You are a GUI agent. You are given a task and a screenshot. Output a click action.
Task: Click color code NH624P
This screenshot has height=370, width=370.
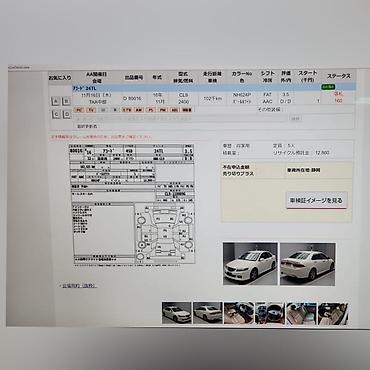(x=242, y=95)
